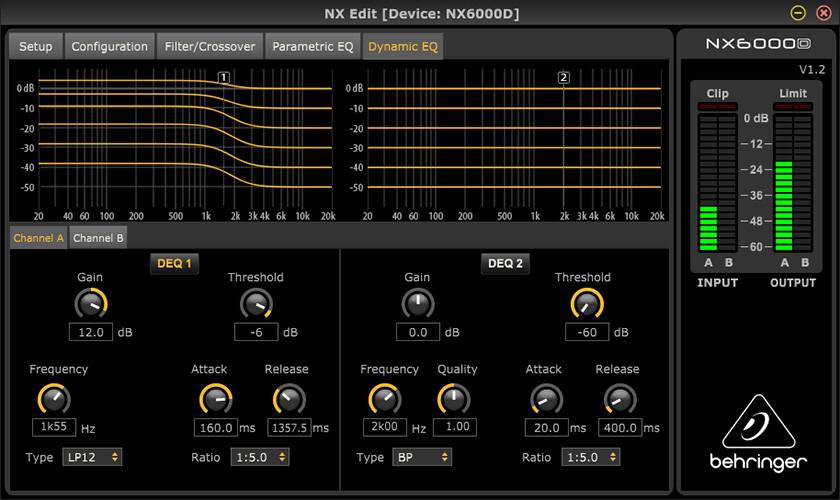Screen dimensions: 840x500
Task: Open the Filter/Crossover tab
Action: coord(211,47)
